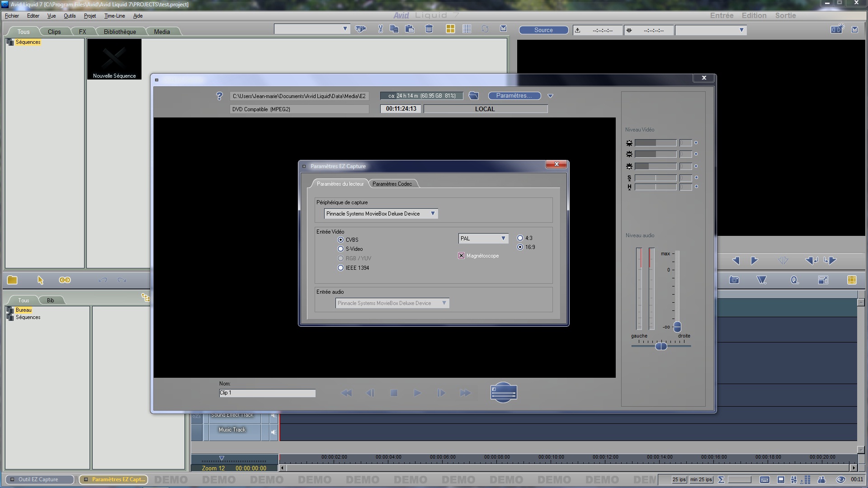The height and width of the screenshot is (488, 868).
Task: Open the Time-Line menu
Action: pos(114,16)
